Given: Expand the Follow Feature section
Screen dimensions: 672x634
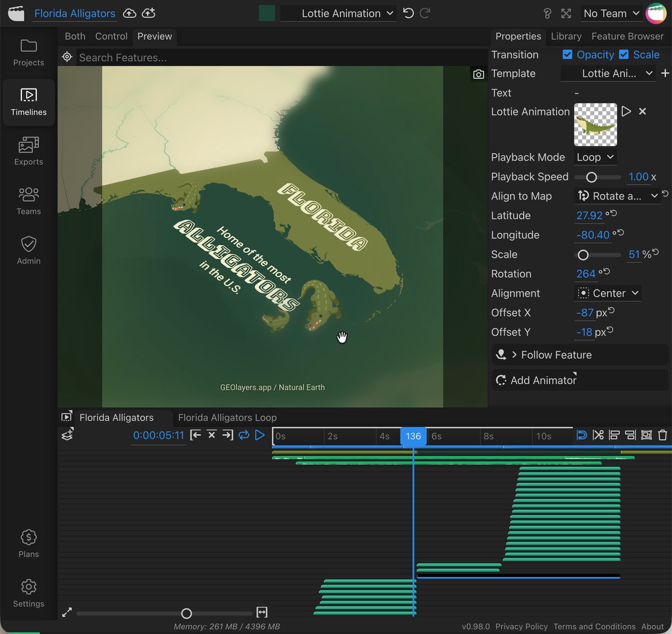Looking at the screenshot, I should click(x=580, y=355).
